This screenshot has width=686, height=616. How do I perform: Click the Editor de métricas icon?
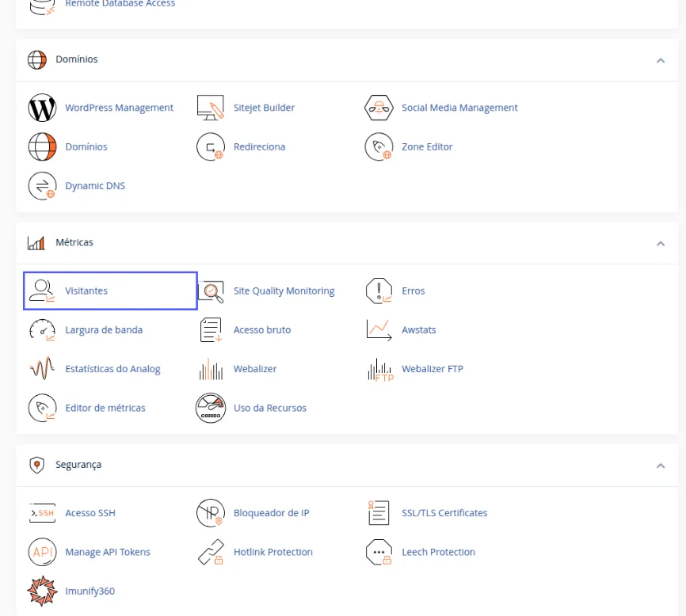[42, 408]
